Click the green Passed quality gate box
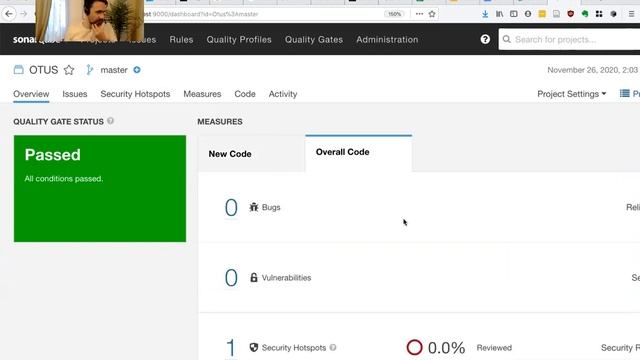 coord(100,189)
